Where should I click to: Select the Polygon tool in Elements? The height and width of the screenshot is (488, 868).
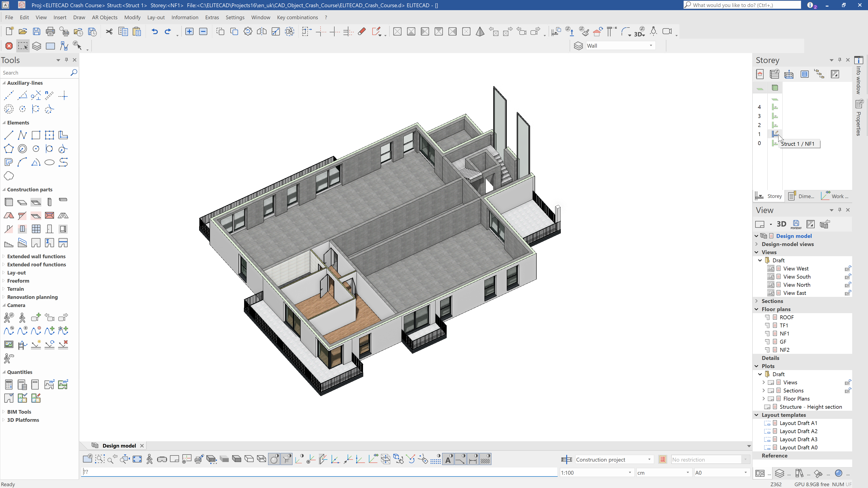[9, 148]
